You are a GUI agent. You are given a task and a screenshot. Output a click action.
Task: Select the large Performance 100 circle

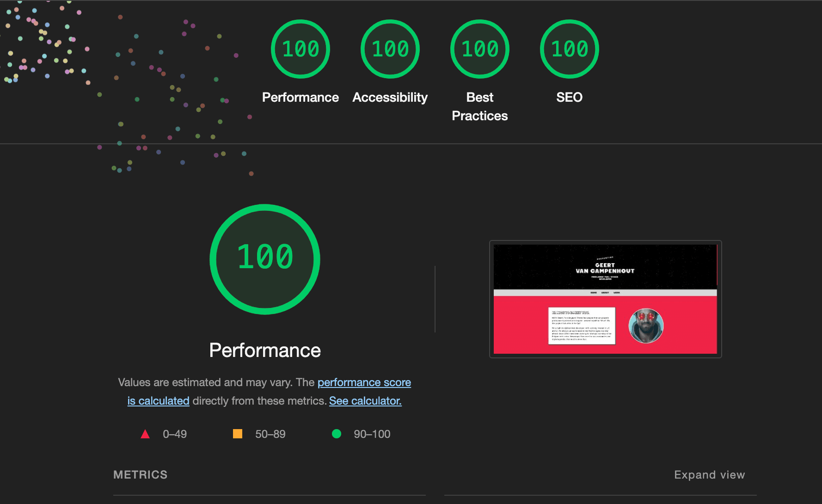[x=264, y=259]
